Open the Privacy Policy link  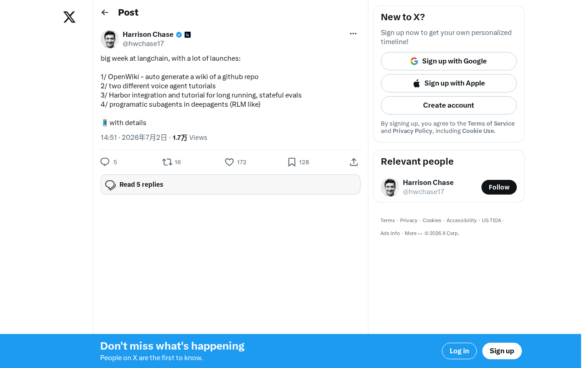point(413,131)
